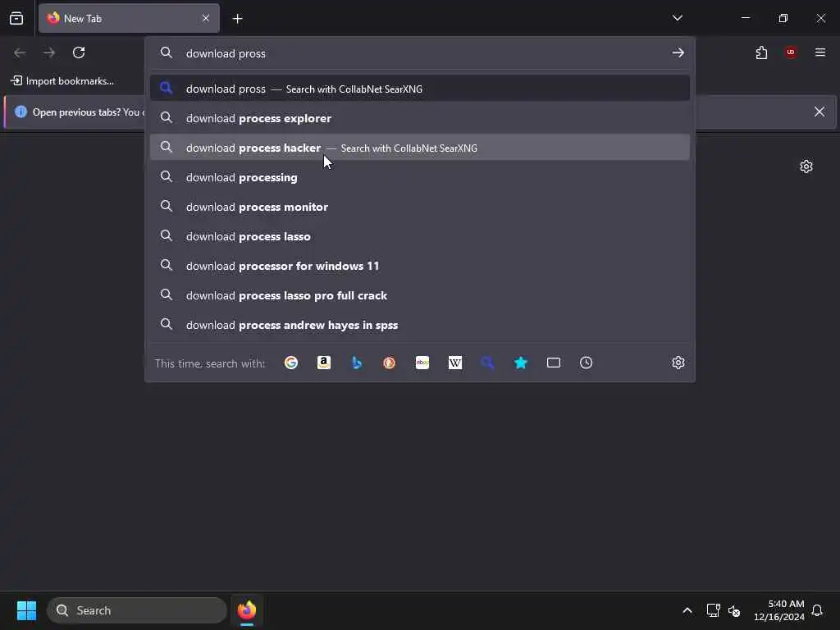Select Wikipedia search engine icon
The height and width of the screenshot is (630, 840).
click(454, 363)
